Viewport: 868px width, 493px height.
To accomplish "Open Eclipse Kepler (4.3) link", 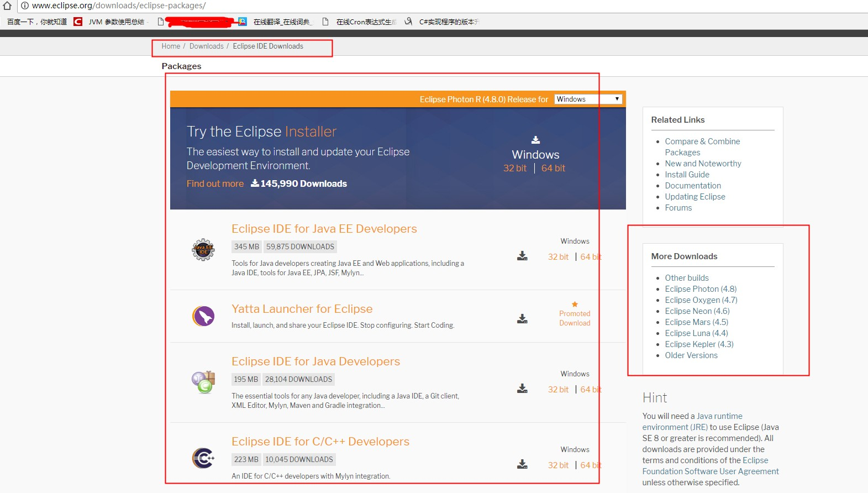I will click(x=699, y=344).
